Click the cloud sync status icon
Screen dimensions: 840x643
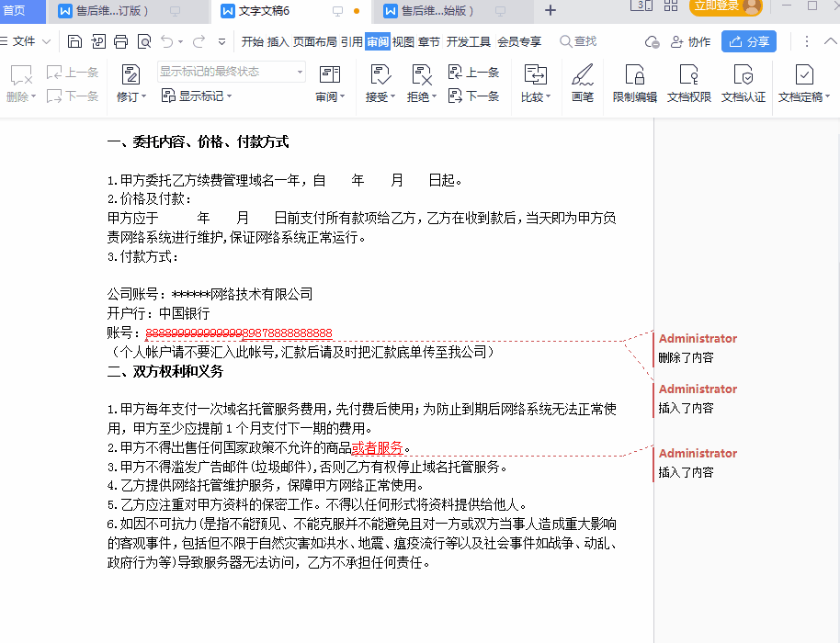pos(652,41)
